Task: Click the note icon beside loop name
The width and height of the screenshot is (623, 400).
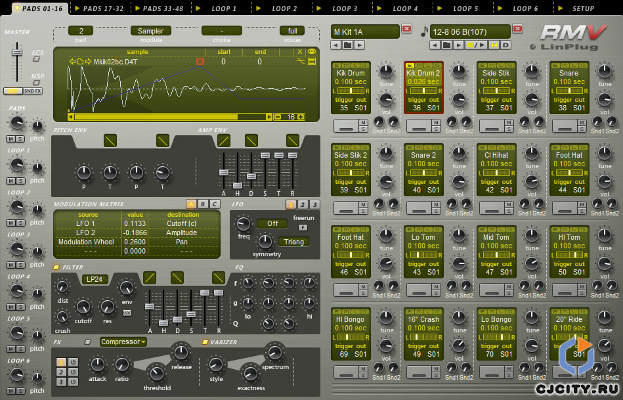Action: pyautogui.click(x=424, y=31)
